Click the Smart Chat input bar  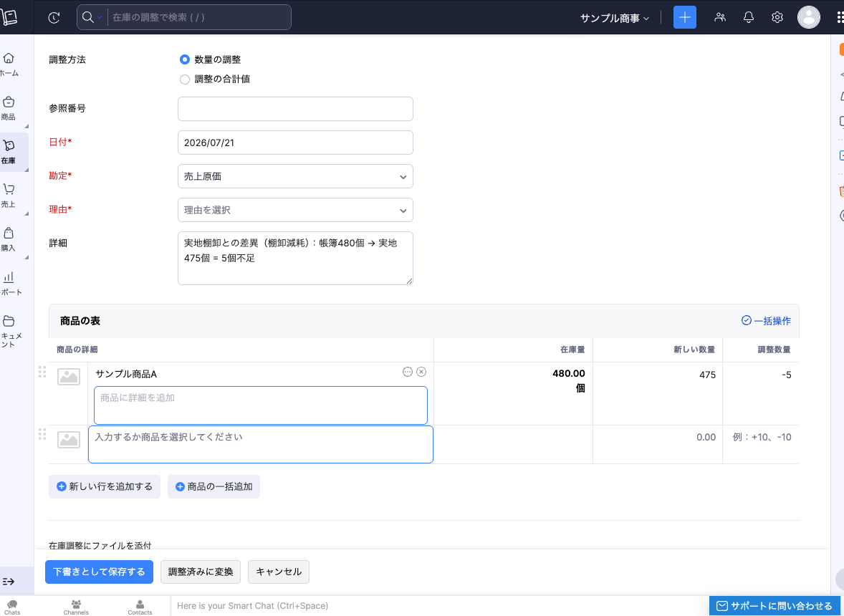(440, 606)
